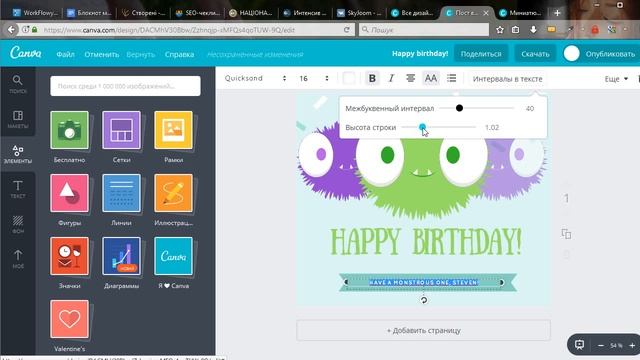Image resolution: width=640 pixels, height=360 pixels.
Task: Open the Icons category (Значки)
Action: (x=69, y=256)
